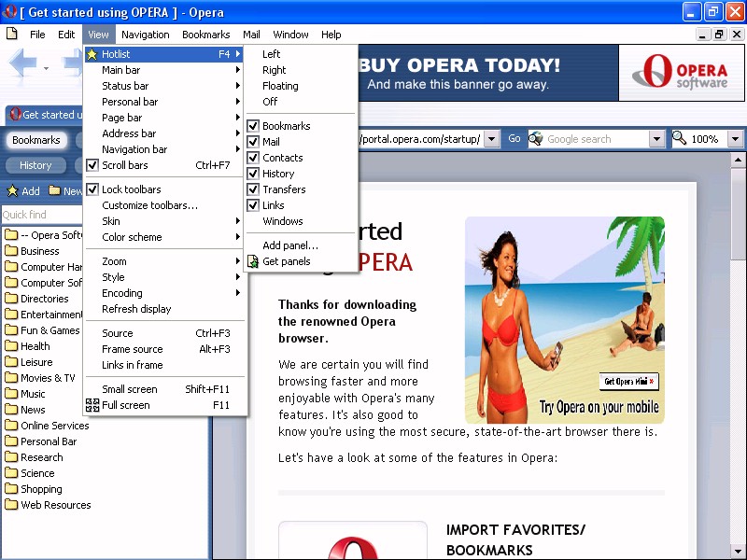Open the Google search dropdown arrow
Viewport: 747px width, 560px height.
click(x=656, y=139)
